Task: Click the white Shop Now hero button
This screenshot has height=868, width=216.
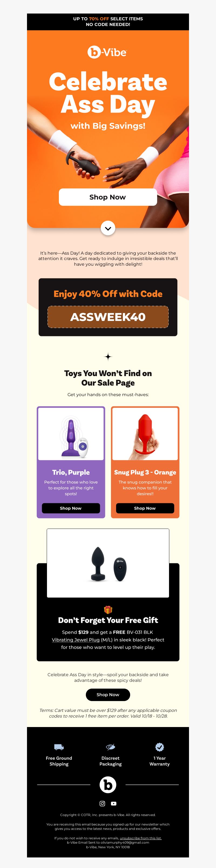Action: [x=108, y=197]
